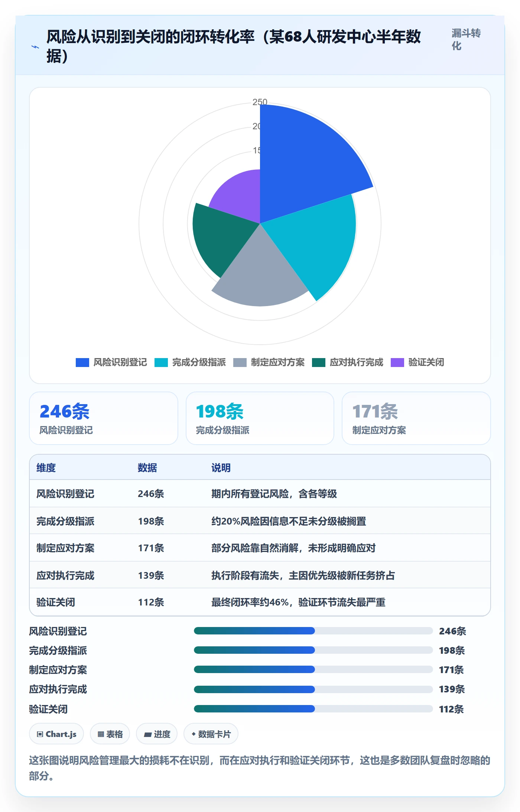The width and height of the screenshot is (520, 812).
Task: Open the 198条 完成分级指派 stat card
Action: click(x=260, y=418)
